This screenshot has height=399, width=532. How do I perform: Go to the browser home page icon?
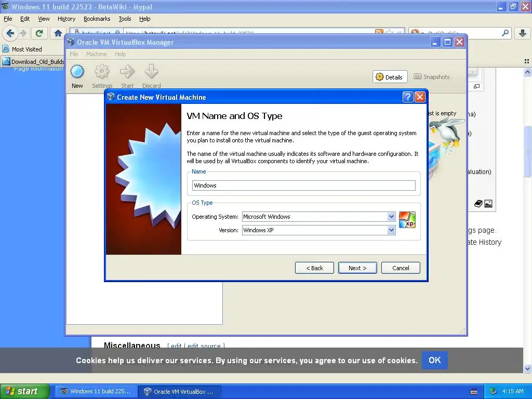[x=58, y=33]
